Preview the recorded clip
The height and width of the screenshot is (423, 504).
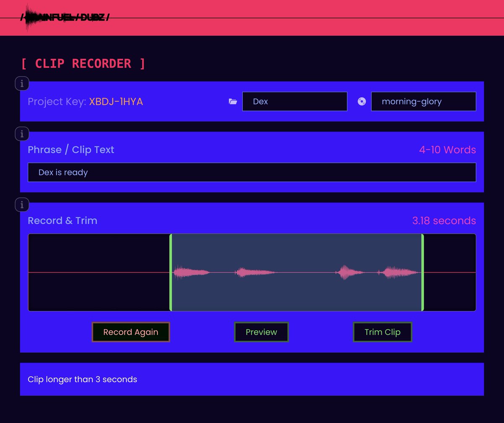tap(261, 332)
